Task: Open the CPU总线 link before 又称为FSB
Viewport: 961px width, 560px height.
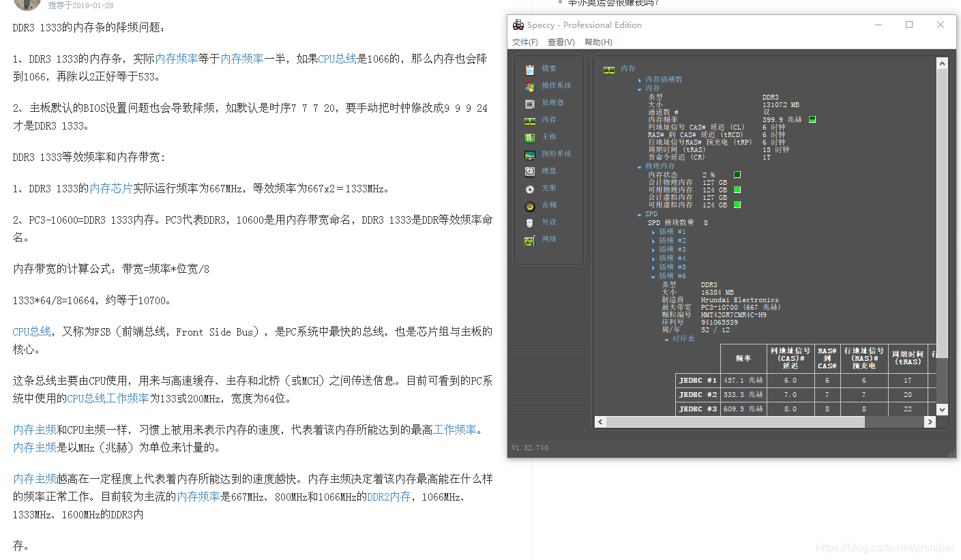Action: pos(31,331)
